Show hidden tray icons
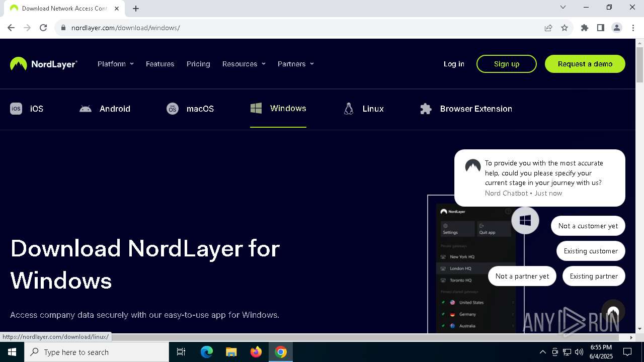The image size is (644, 362). point(542,352)
